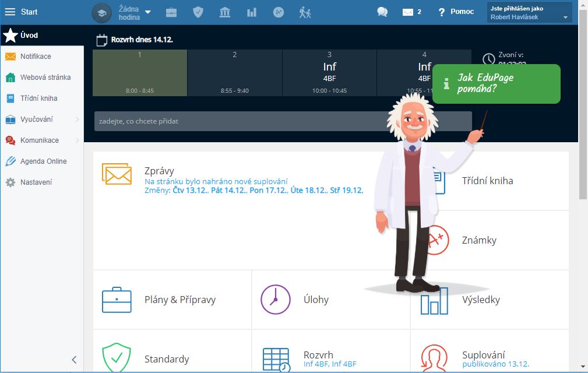Viewport: 588px width, 373px height.
Task: Open Nastavení in the sidebar
Action: (36, 182)
